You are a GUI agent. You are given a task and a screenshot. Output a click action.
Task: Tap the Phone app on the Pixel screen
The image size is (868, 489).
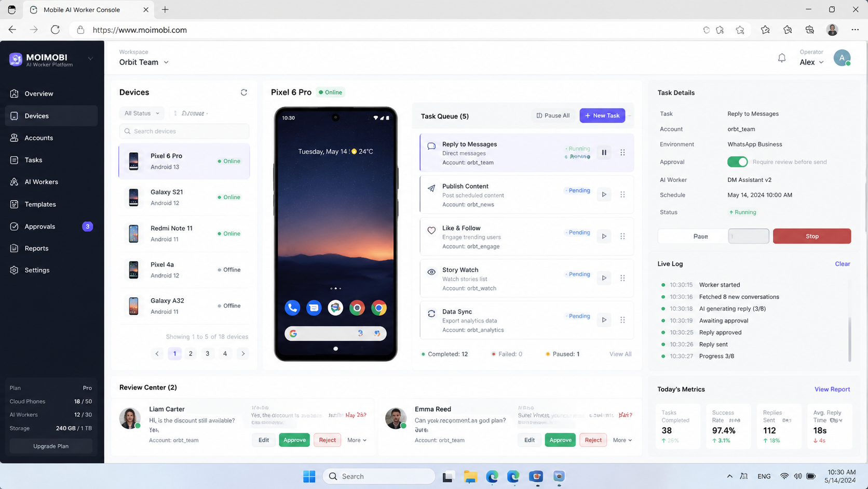tap(292, 308)
